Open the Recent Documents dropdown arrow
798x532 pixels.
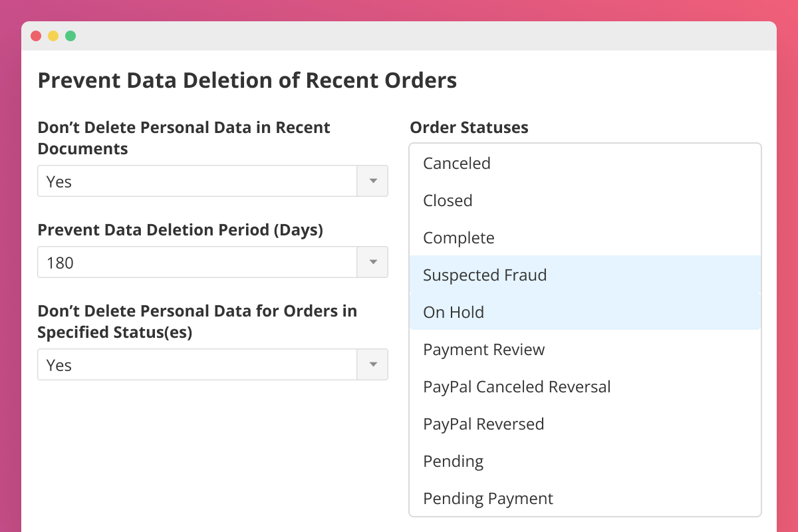373,181
